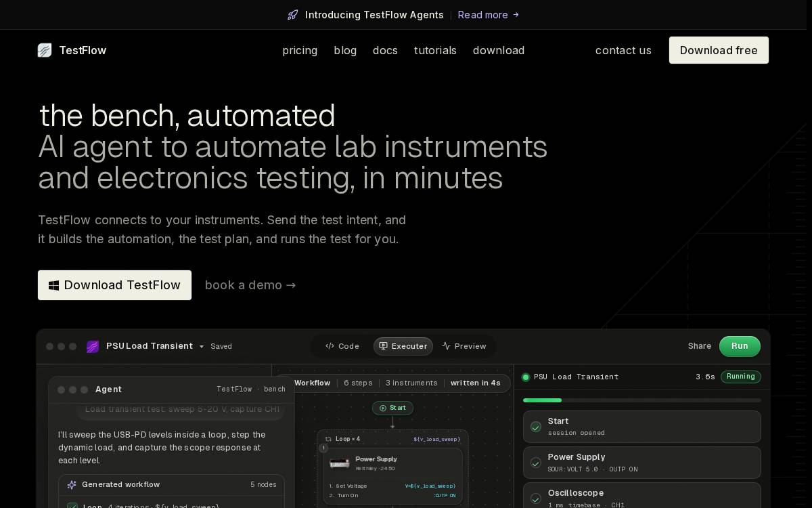
Task: Click the Agent panel title
Action: [x=108, y=389]
